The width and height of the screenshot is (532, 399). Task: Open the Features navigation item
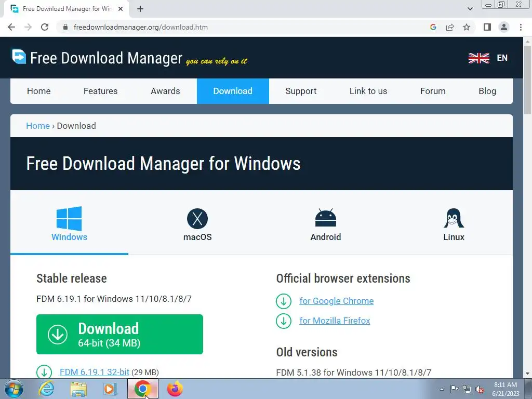100,91
